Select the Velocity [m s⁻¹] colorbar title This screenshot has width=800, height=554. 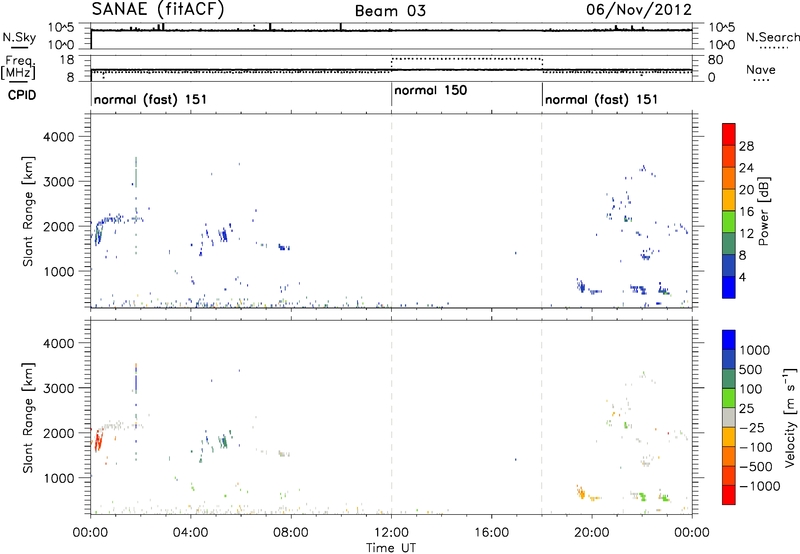790,417
